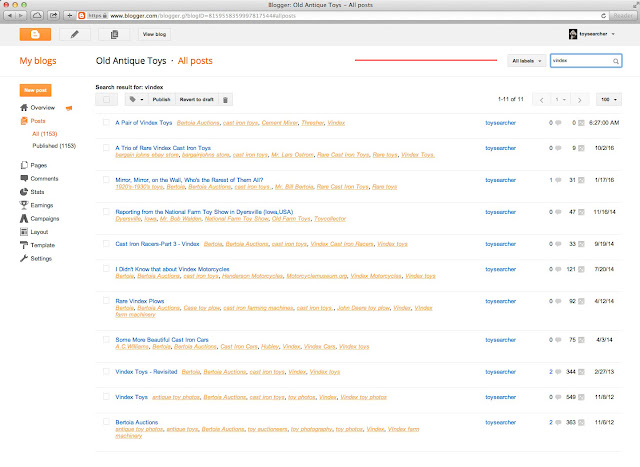Open Earnings in the sidebar
Screen dimensions: 640x467
point(42,205)
